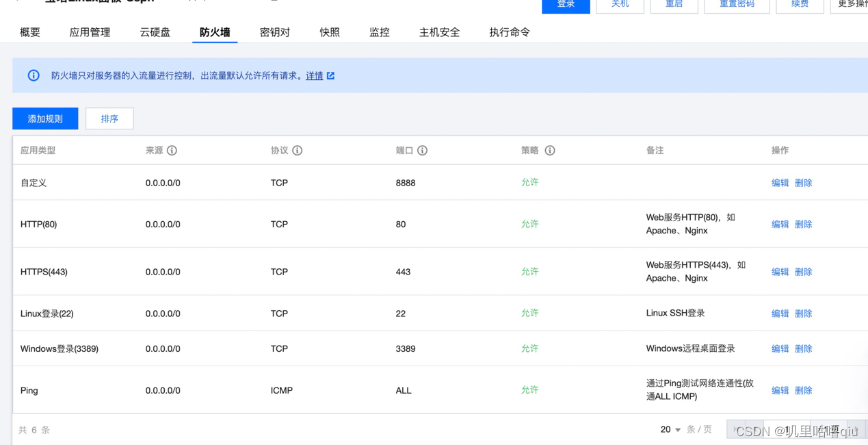
Task: Click the 允许 policy in the Ping row
Action: point(530,390)
